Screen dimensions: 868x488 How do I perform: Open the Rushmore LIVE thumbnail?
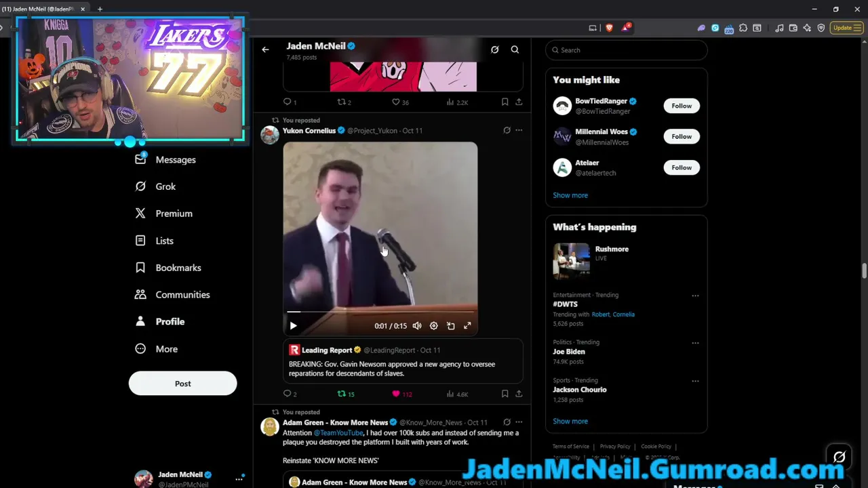[571, 260]
